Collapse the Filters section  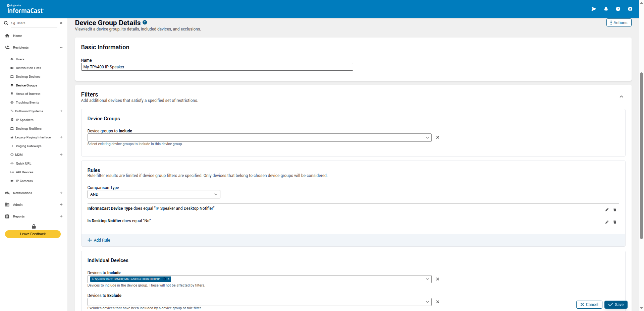click(621, 97)
